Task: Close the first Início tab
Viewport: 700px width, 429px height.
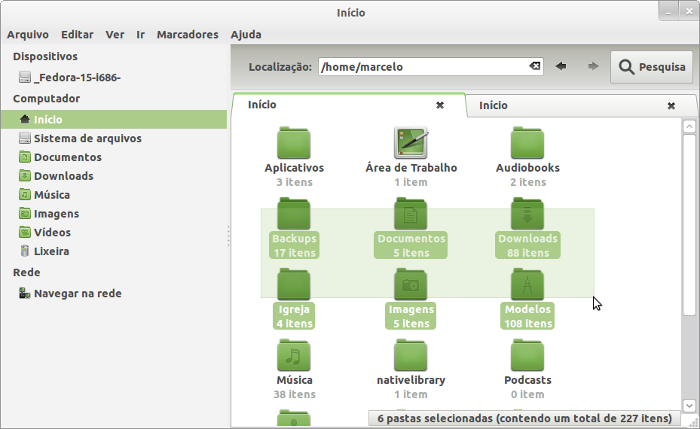Action: pos(440,105)
